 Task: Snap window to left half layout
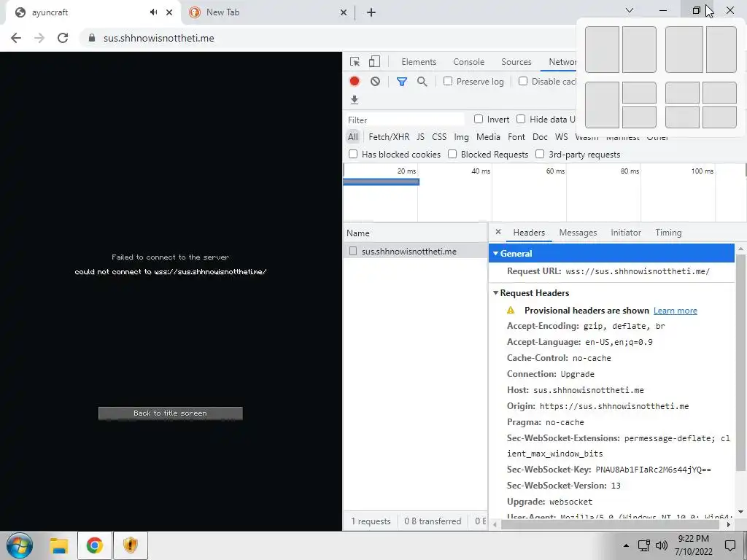tap(602, 50)
